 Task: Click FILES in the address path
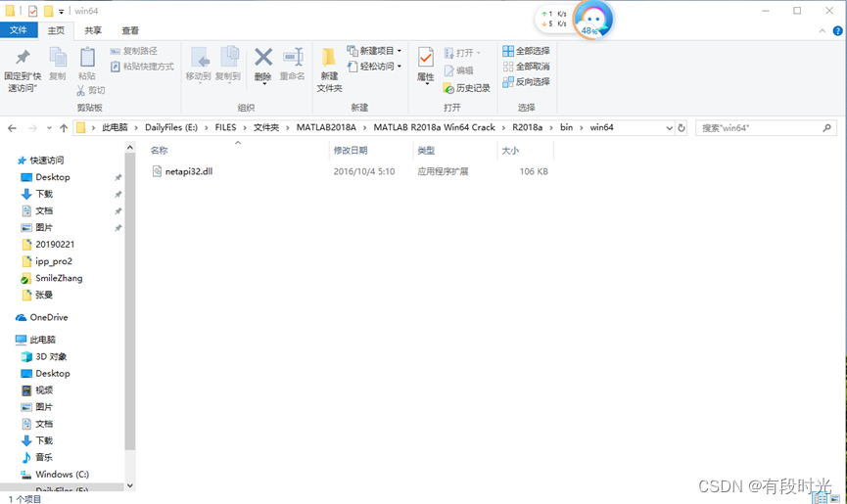tap(225, 127)
